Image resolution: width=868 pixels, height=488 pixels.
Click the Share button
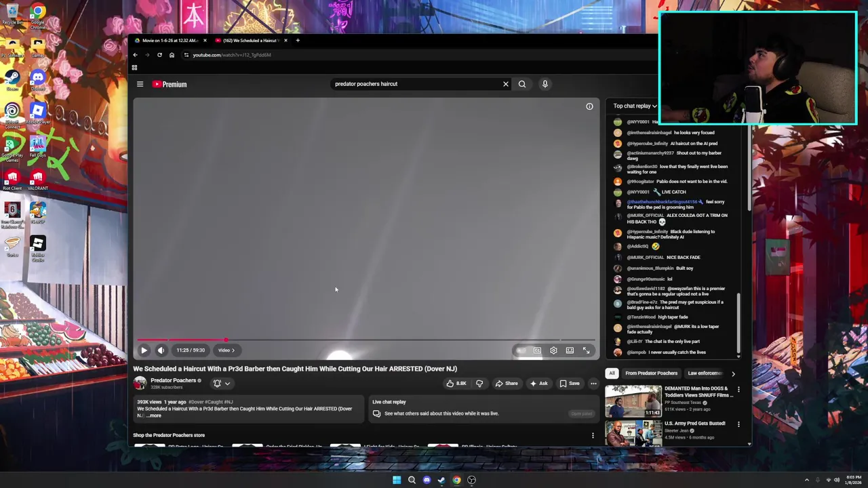507,384
